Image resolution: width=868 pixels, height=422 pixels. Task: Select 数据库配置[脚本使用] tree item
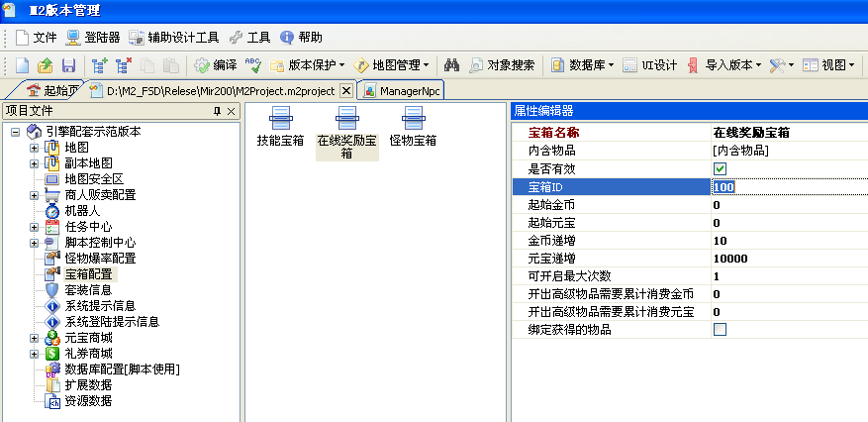point(123,369)
